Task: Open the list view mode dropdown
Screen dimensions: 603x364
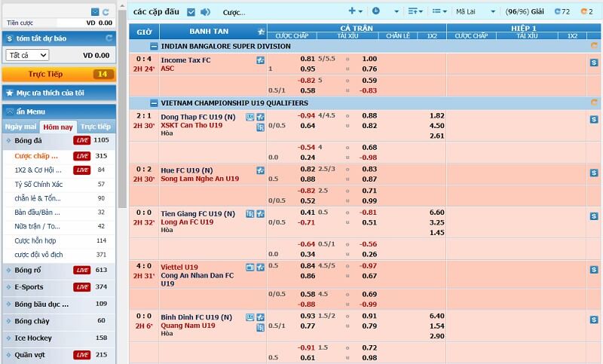Action: tap(439, 11)
